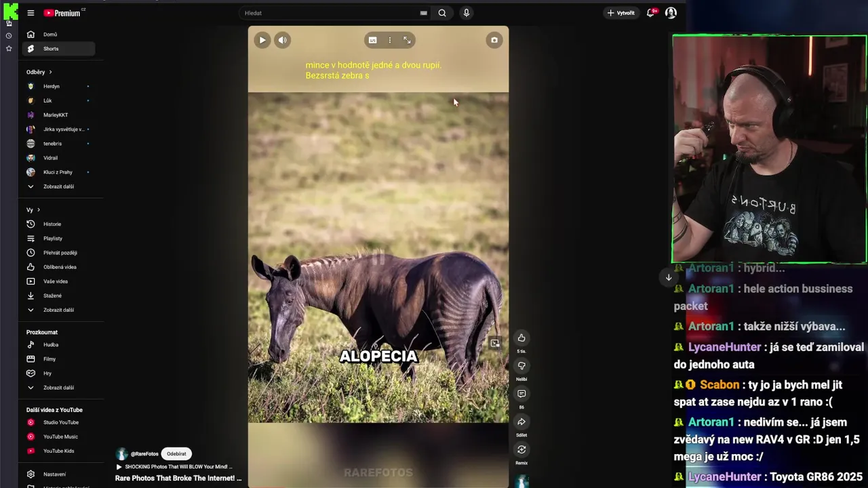Click the streamer webcam overlay
The height and width of the screenshot is (488, 868).
(770, 149)
